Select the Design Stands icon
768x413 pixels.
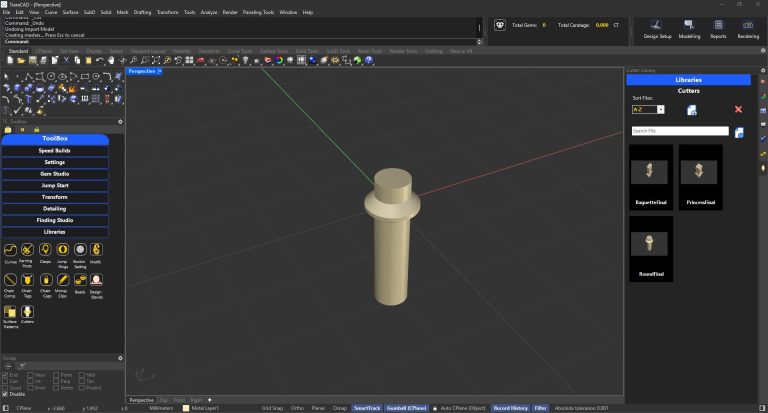coord(96,281)
